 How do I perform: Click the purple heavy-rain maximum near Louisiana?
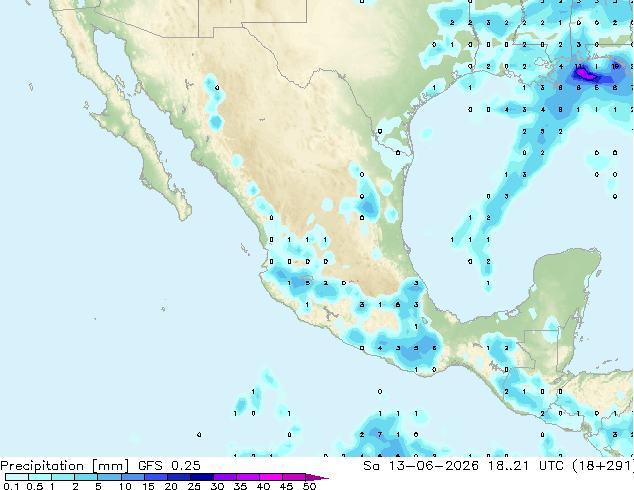tap(584, 74)
